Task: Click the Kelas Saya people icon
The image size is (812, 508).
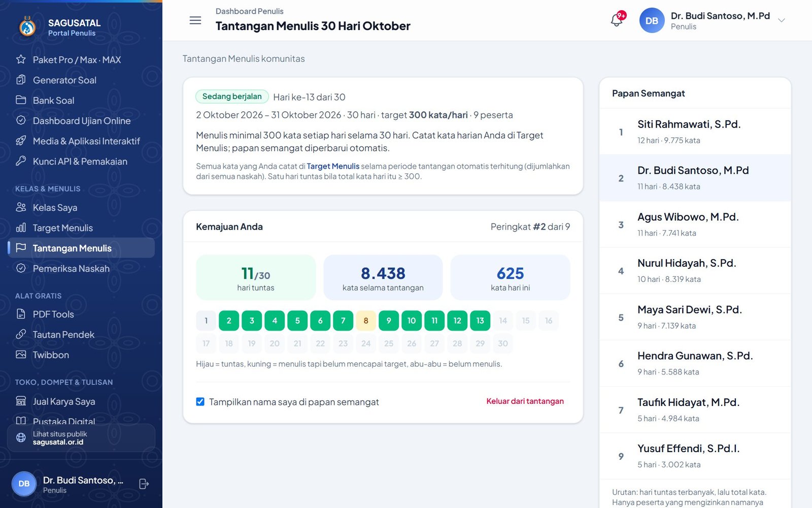Action: pos(21,207)
